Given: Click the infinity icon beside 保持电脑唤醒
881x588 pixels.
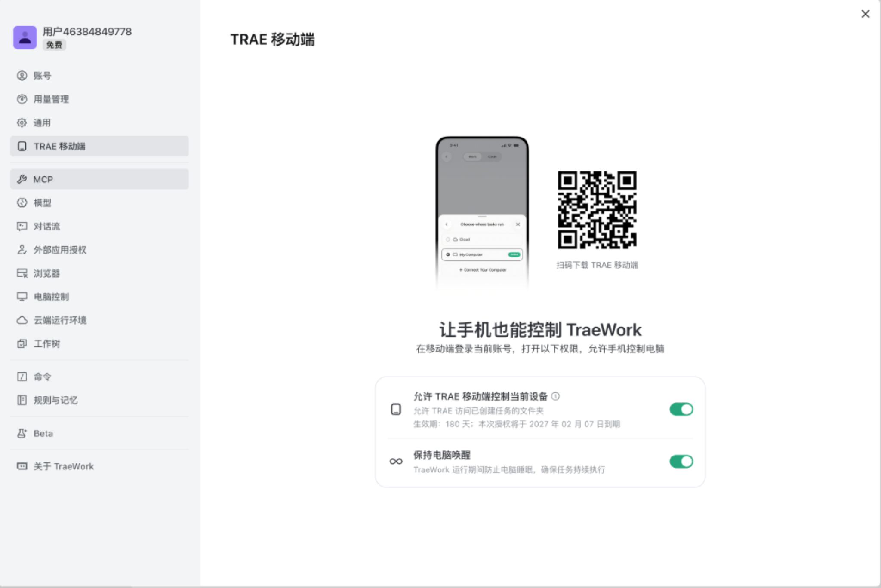Looking at the screenshot, I should click(396, 462).
